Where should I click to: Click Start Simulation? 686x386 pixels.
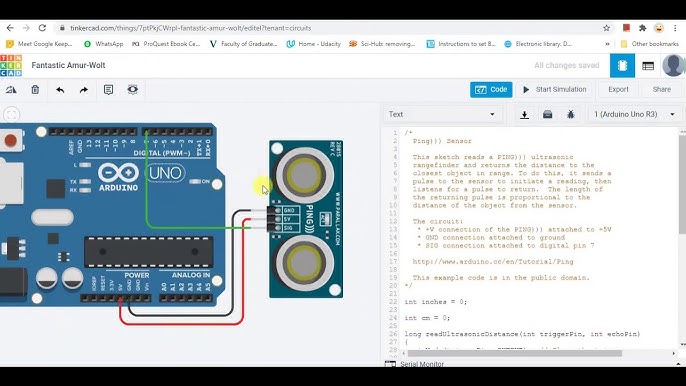click(x=554, y=90)
